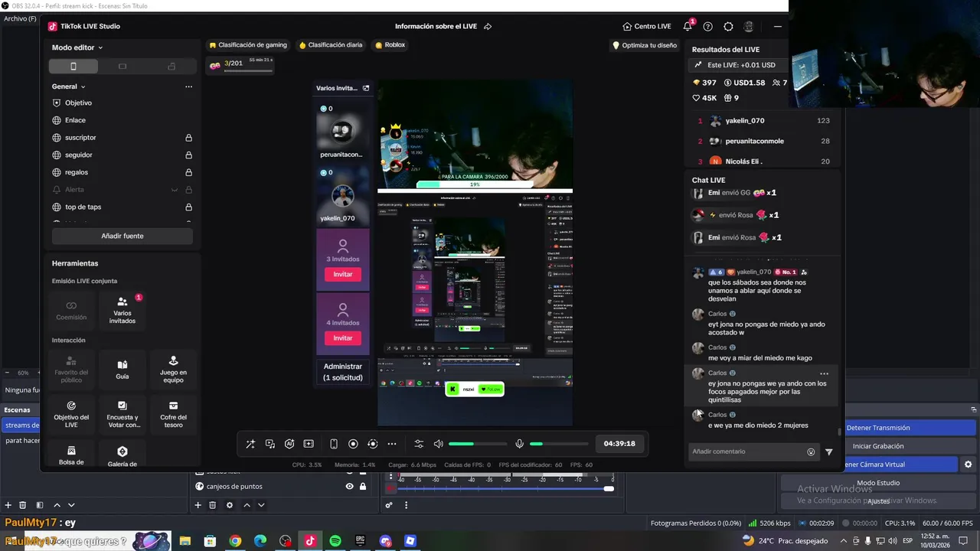Open Juego en equipo tool
The image size is (980, 551).
point(173,370)
